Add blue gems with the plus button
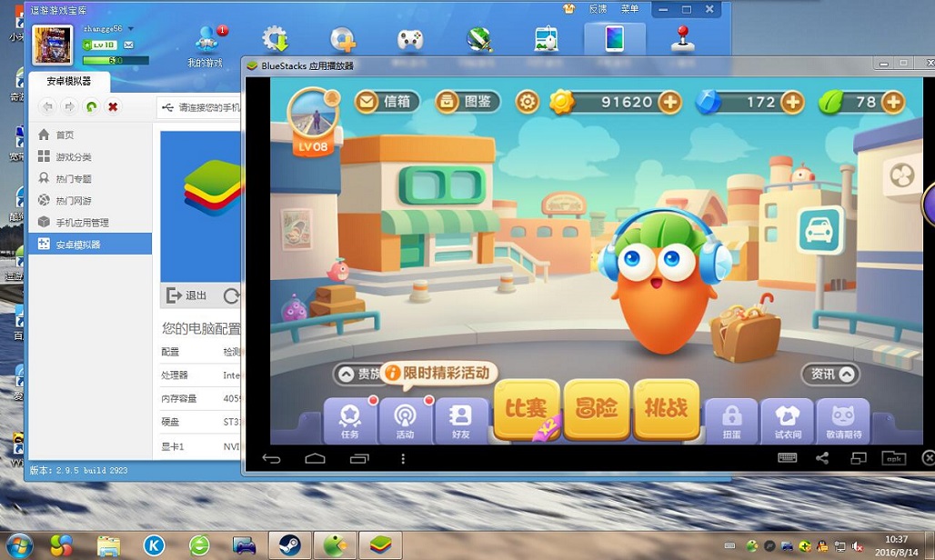The height and width of the screenshot is (560, 935). (x=792, y=102)
